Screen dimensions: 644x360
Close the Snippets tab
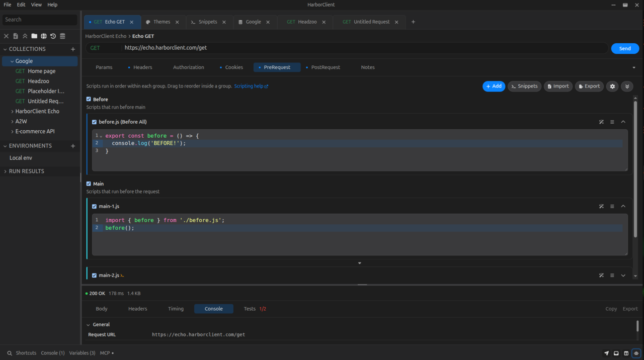point(224,22)
